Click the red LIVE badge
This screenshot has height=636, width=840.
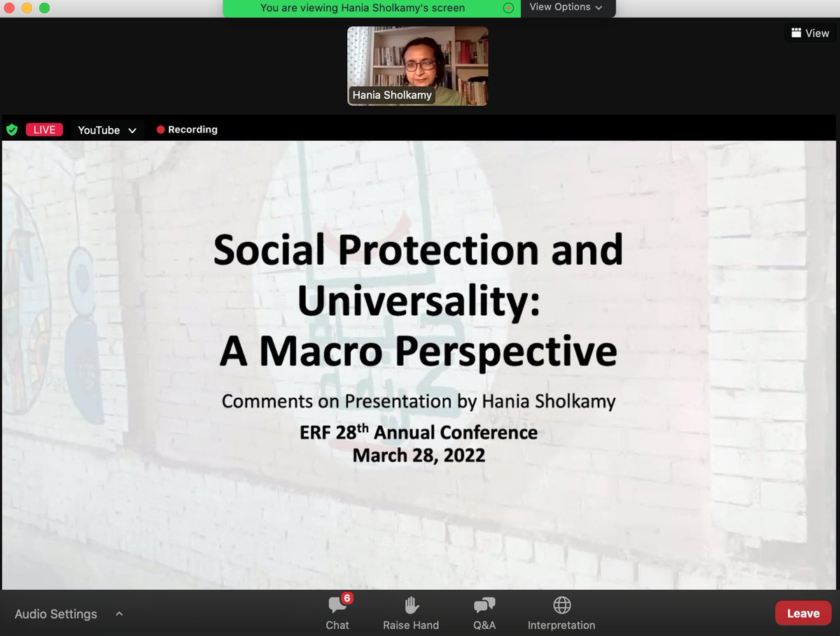point(45,130)
